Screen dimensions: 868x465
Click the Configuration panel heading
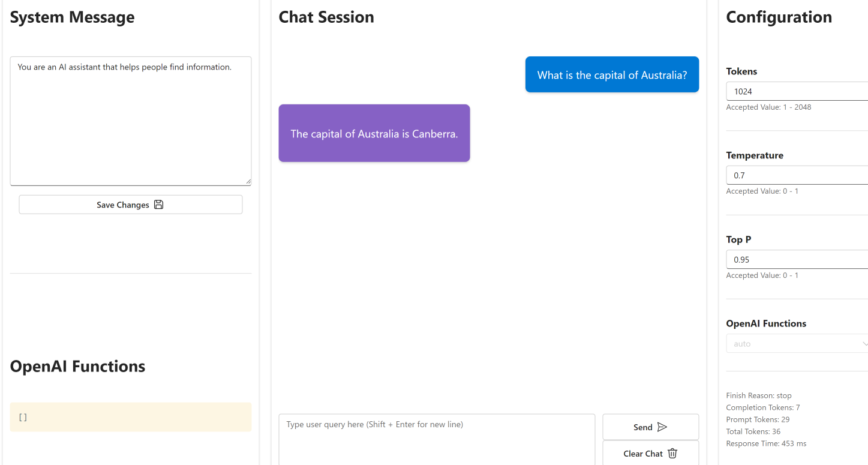[779, 17]
